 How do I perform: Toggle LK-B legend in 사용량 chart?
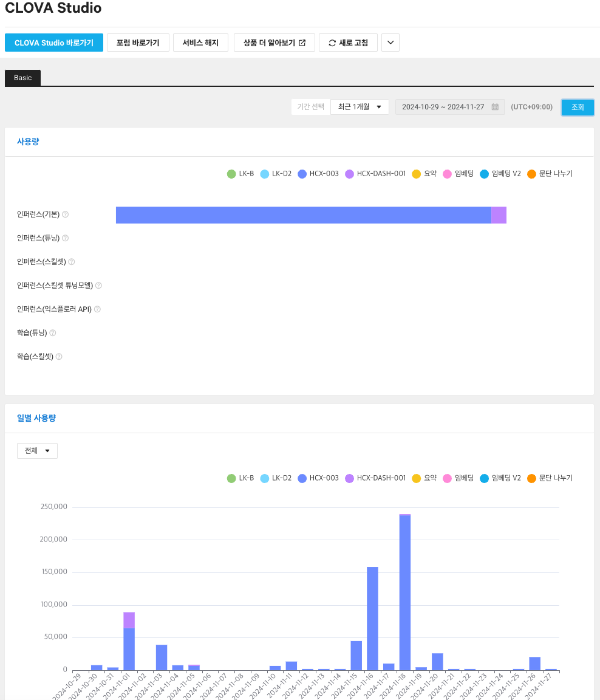(240, 174)
